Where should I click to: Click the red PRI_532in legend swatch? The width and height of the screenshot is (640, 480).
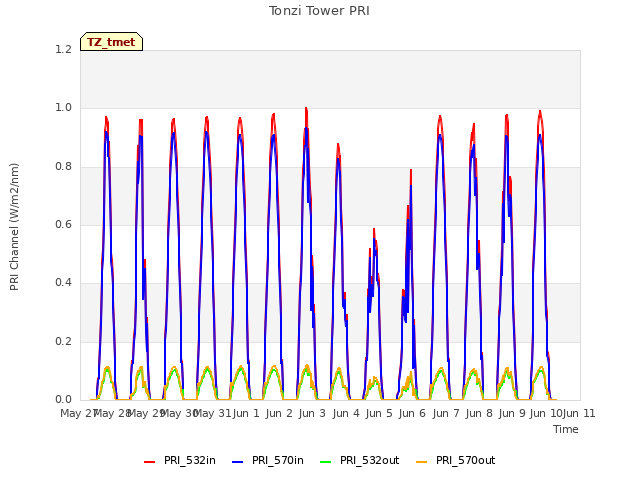149,462
